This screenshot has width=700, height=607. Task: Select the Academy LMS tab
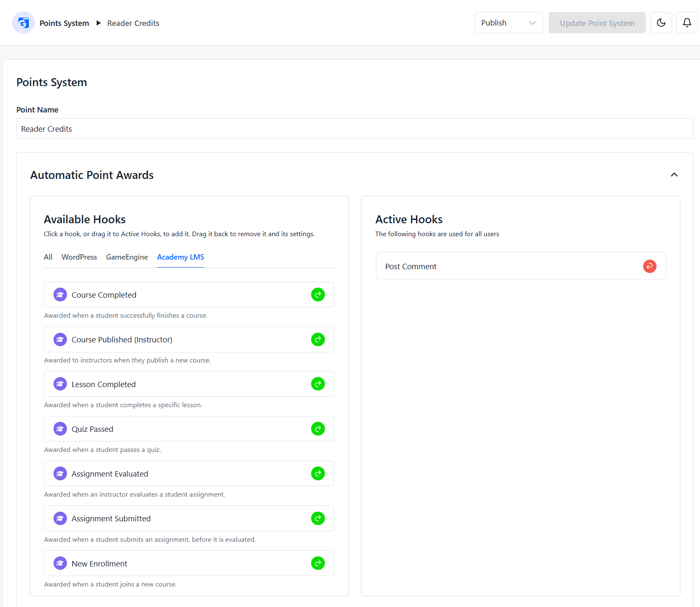[x=181, y=257]
